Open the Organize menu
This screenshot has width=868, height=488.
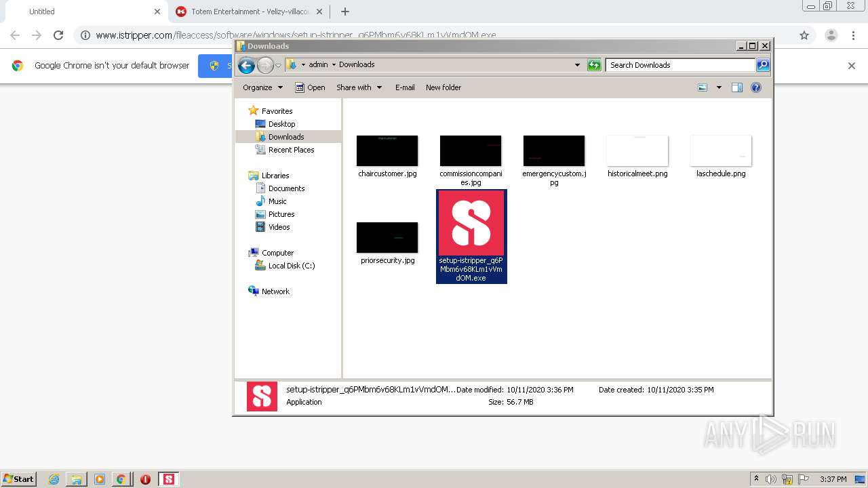[x=262, y=87]
